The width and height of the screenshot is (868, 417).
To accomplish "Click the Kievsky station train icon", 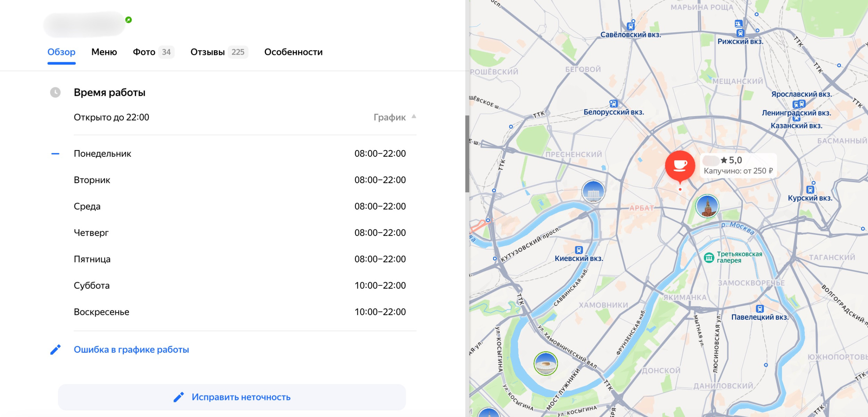I will (x=578, y=250).
